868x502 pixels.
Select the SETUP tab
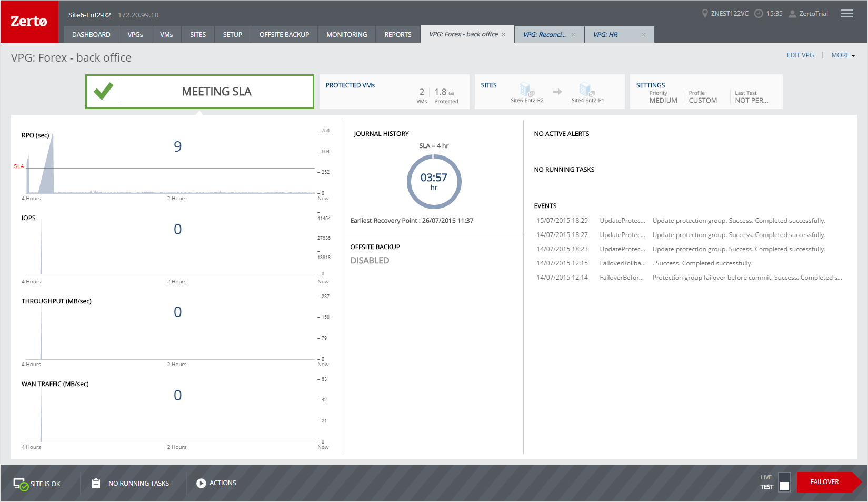point(233,35)
